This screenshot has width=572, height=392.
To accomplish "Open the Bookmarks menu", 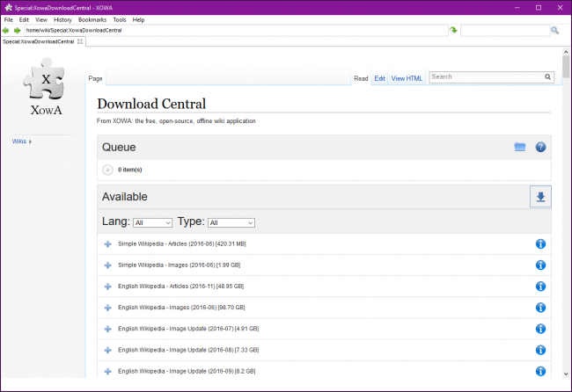I will pos(92,19).
